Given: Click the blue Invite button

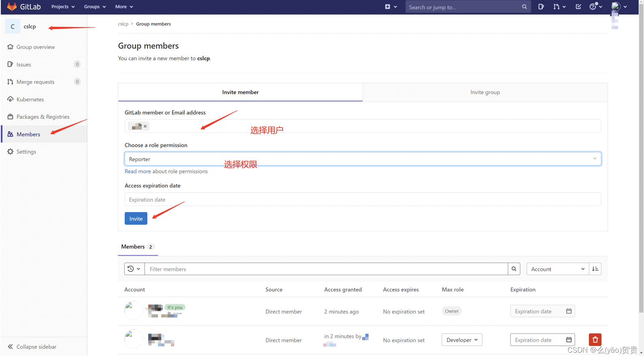Looking at the screenshot, I should [x=136, y=219].
